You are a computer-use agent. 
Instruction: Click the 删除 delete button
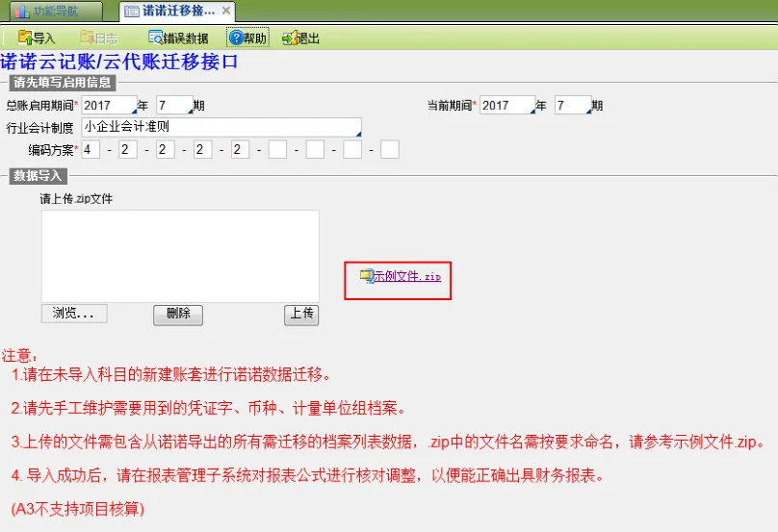coord(178,315)
